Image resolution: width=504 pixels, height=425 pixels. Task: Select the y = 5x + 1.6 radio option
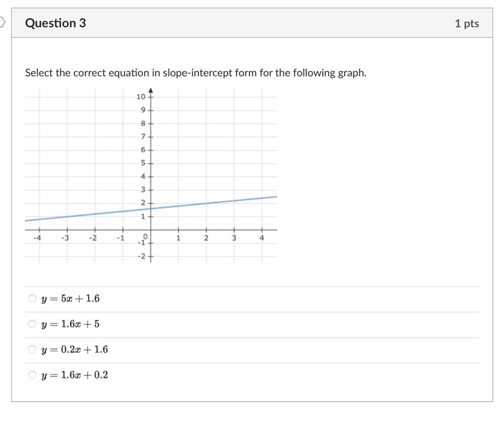pyautogui.click(x=32, y=298)
